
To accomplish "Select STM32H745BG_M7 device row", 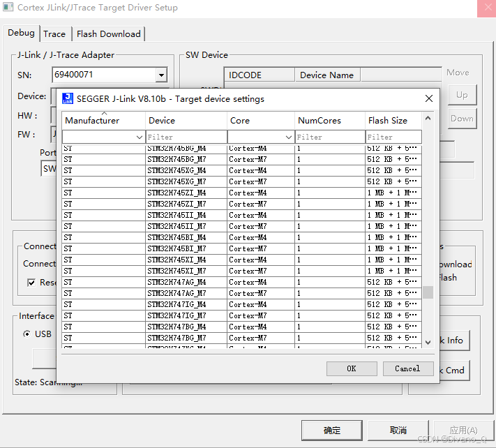I will 241,159.
